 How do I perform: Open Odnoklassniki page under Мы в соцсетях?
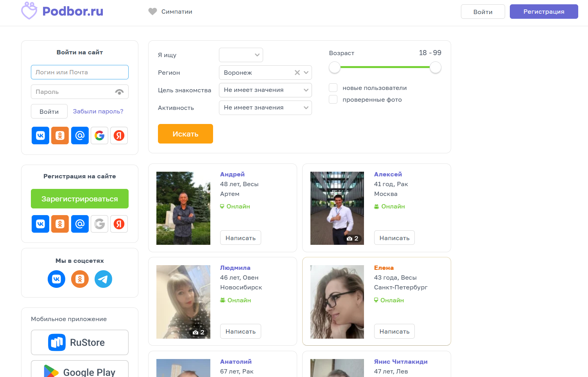pos(80,279)
